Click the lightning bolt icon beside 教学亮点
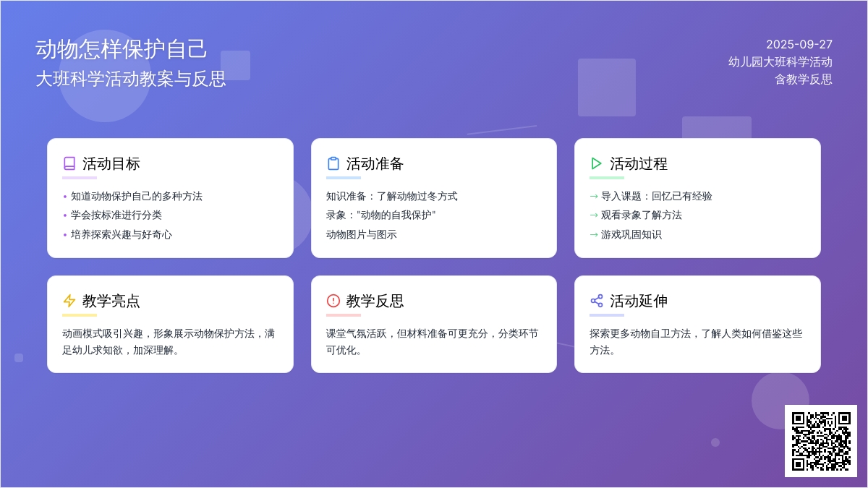Image resolution: width=868 pixels, height=488 pixels. click(x=69, y=301)
